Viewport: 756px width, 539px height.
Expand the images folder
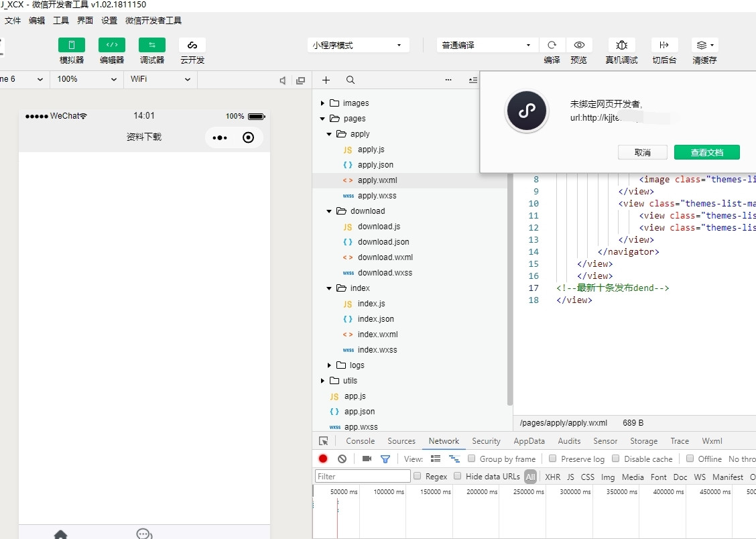322,103
